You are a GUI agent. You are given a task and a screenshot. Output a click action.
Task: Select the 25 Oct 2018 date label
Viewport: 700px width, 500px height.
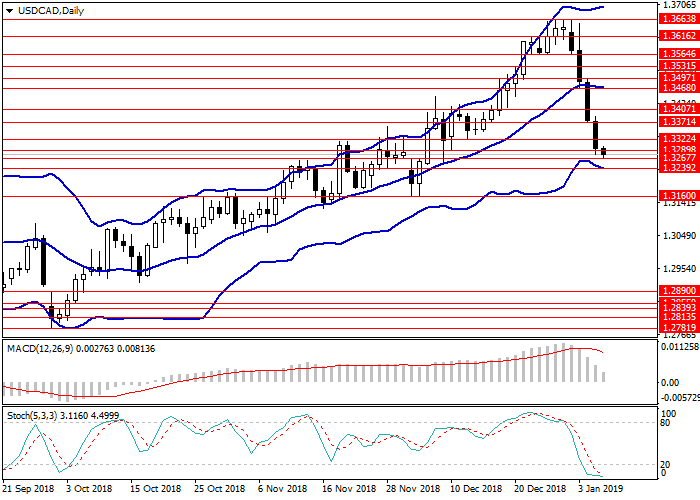coord(220,488)
